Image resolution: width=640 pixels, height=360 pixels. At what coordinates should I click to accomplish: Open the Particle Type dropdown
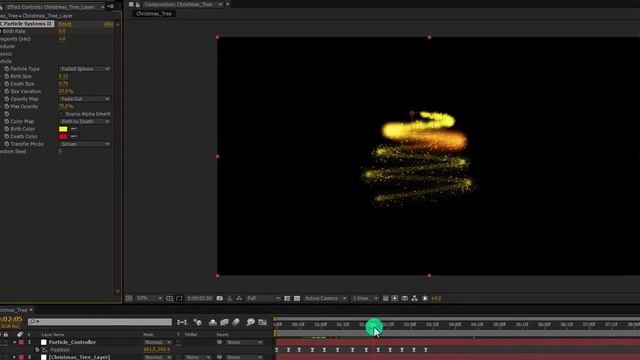[x=84, y=69]
